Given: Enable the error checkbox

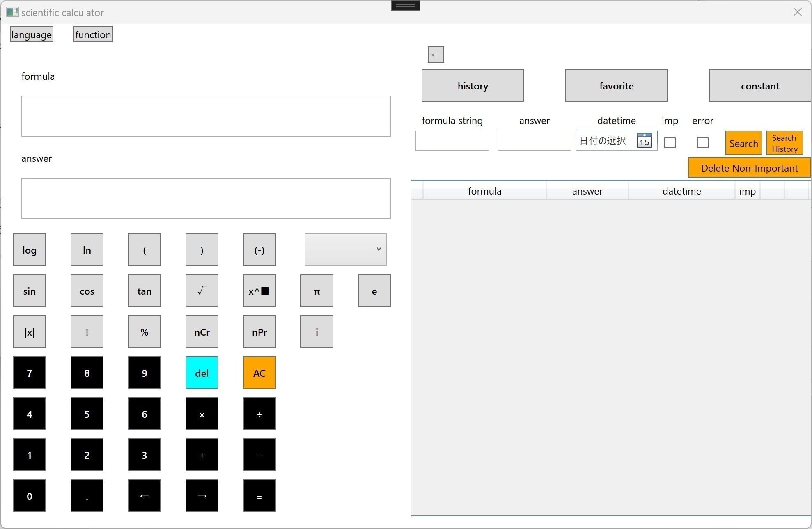Looking at the screenshot, I should tap(702, 143).
